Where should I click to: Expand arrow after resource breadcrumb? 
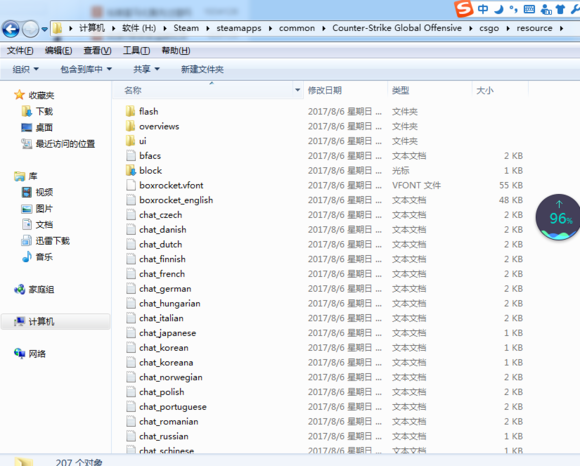pos(561,28)
